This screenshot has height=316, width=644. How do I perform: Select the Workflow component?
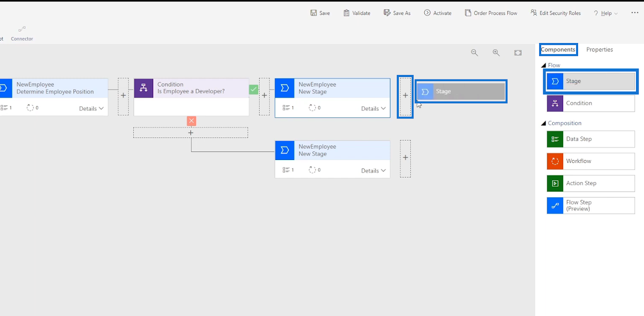pyautogui.click(x=591, y=161)
